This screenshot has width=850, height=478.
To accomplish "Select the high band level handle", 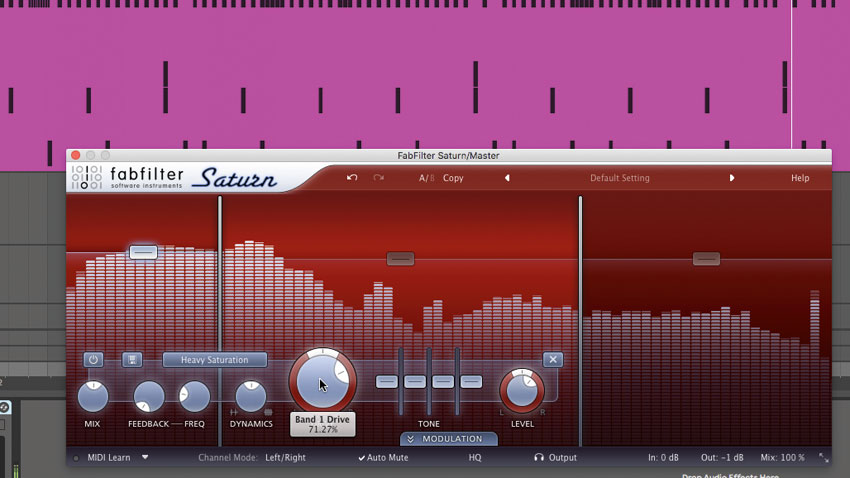I will tap(706, 259).
